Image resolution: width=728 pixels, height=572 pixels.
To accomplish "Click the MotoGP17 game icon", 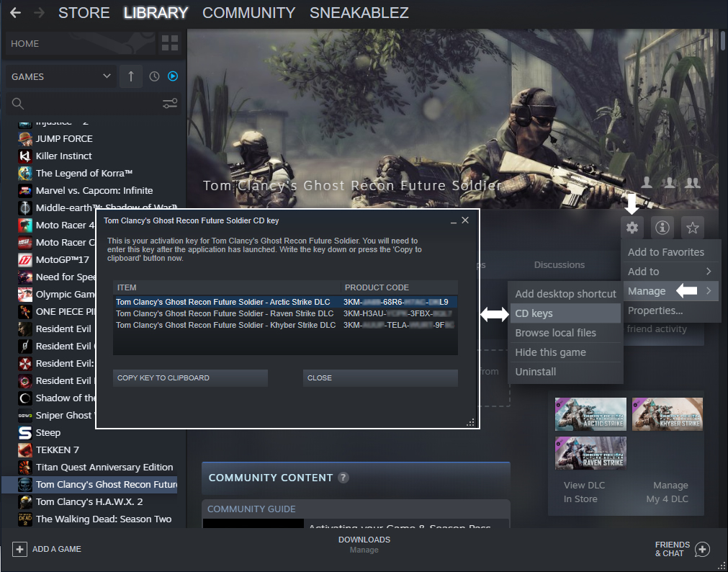I will point(25,259).
